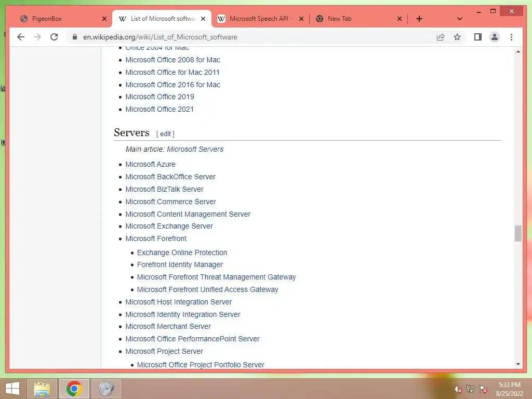Open Forefront Threat Management Gateway link

(217, 277)
